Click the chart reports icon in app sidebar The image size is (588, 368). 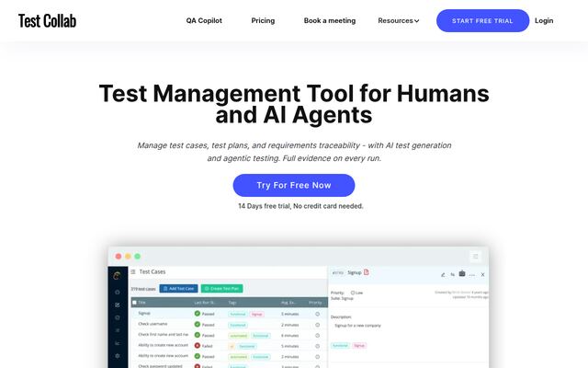tap(118, 343)
